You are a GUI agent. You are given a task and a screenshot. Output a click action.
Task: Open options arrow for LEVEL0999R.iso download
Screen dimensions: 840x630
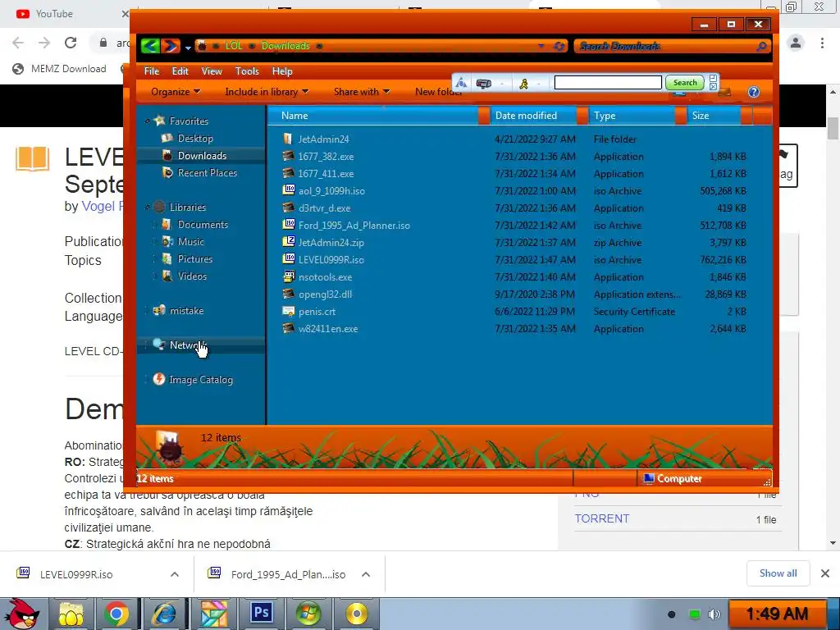coord(174,574)
